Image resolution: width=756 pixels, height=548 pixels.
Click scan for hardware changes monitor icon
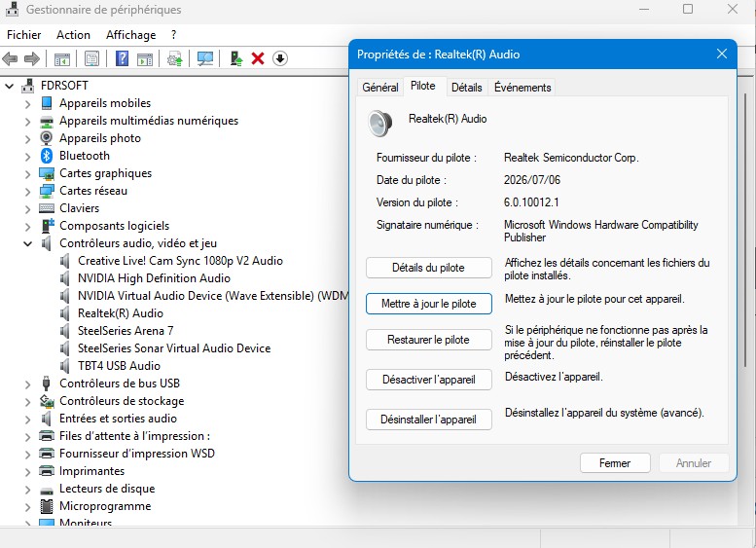[x=205, y=58]
